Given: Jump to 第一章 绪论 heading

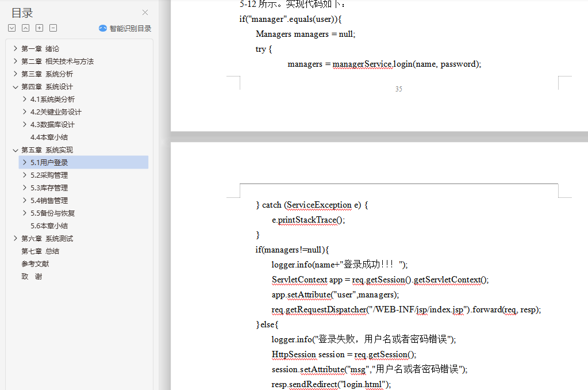Looking at the screenshot, I should tap(40, 49).
